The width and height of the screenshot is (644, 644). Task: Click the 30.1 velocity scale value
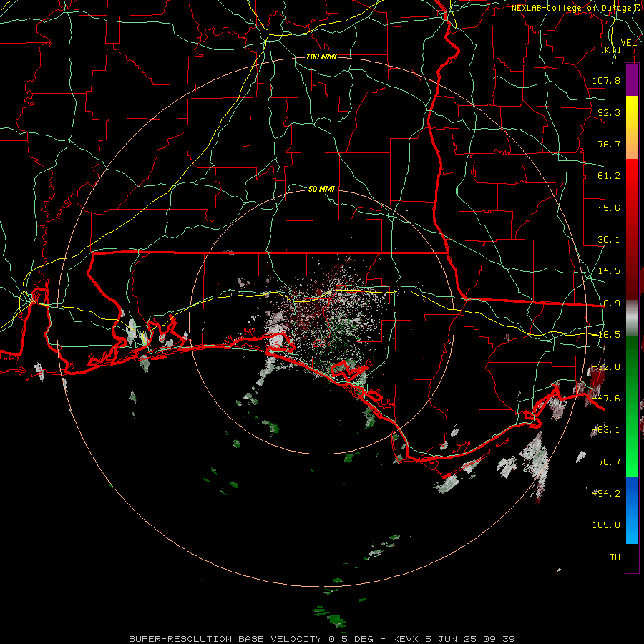pyautogui.click(x=609, y=240)
